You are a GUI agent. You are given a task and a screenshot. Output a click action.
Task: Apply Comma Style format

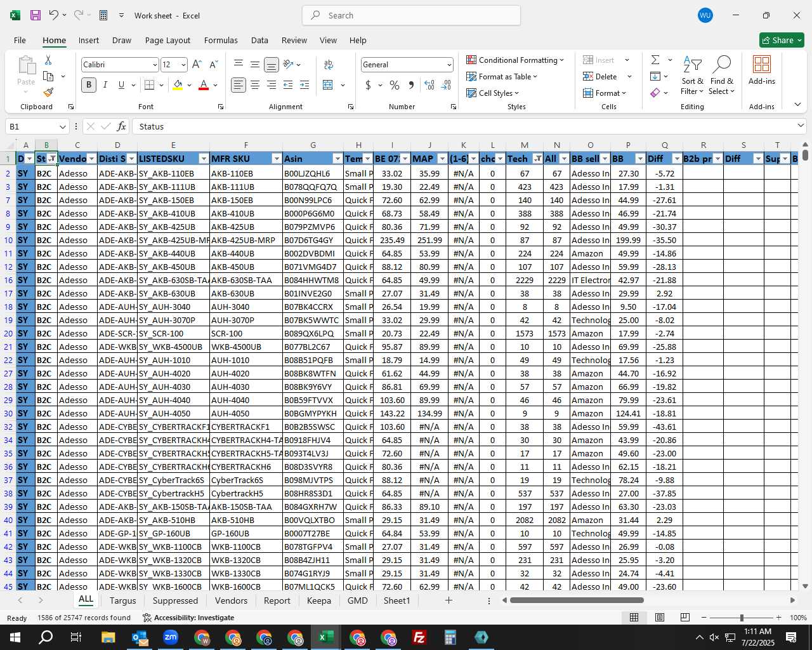[411, 84]
